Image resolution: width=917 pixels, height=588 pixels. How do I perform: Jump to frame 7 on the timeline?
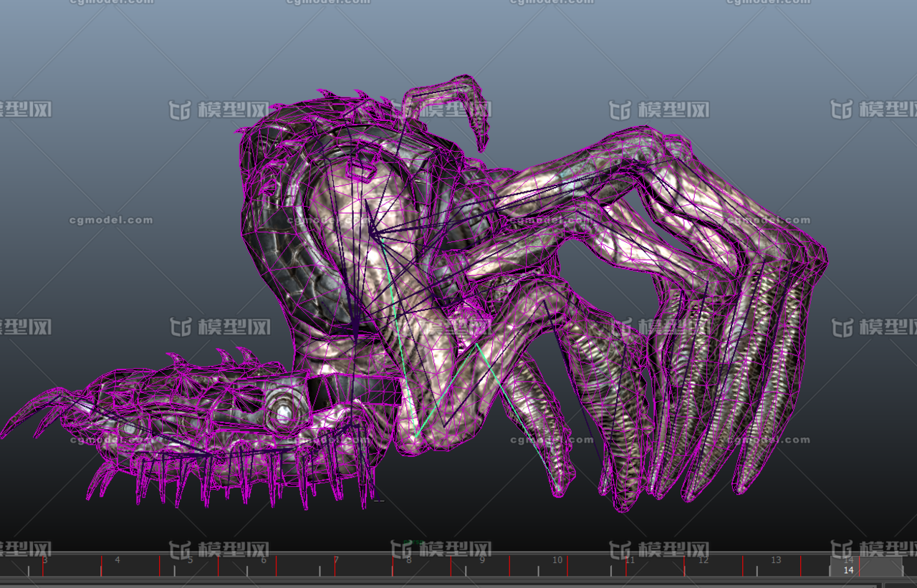(337, 560)
